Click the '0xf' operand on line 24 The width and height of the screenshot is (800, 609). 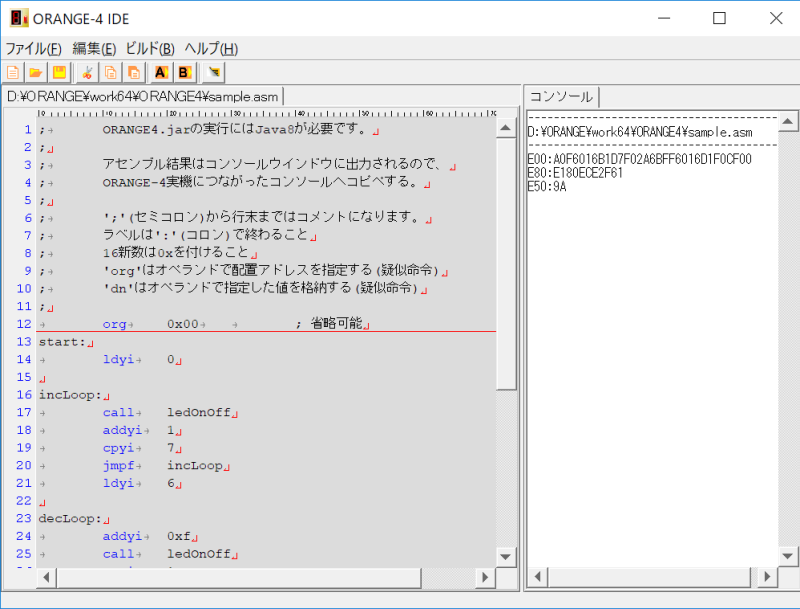pos(179,537)
